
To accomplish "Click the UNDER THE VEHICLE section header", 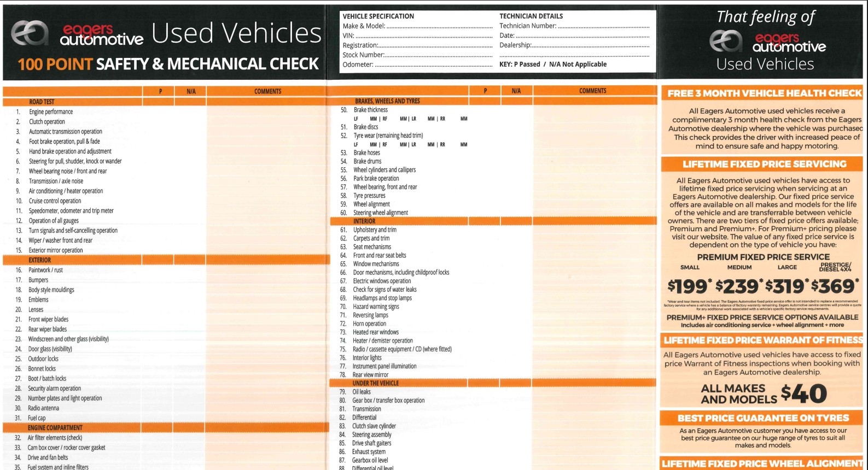I will (x=375, y=384).
